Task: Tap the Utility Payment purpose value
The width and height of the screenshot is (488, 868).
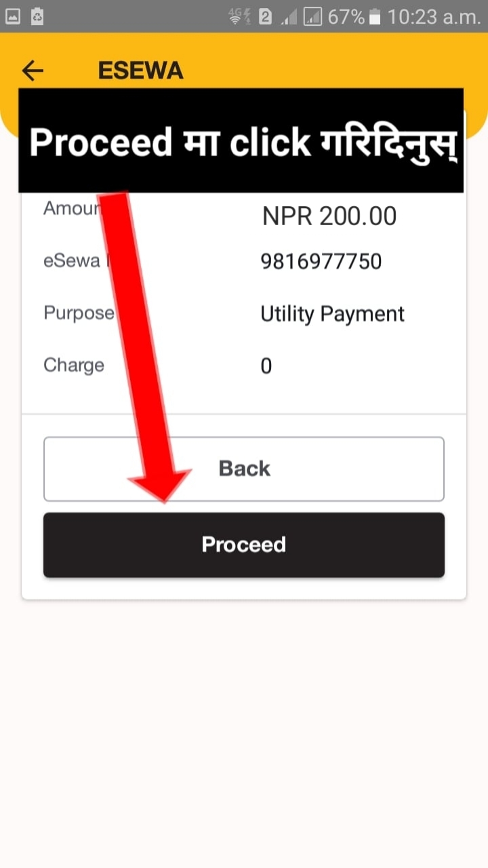Action: (332, 314)
